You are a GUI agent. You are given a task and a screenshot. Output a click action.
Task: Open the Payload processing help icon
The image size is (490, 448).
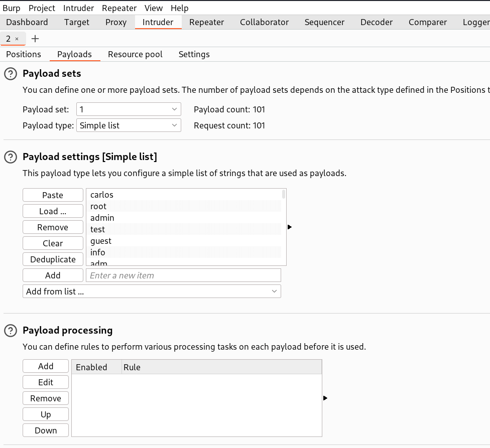[x=11, y=331]
